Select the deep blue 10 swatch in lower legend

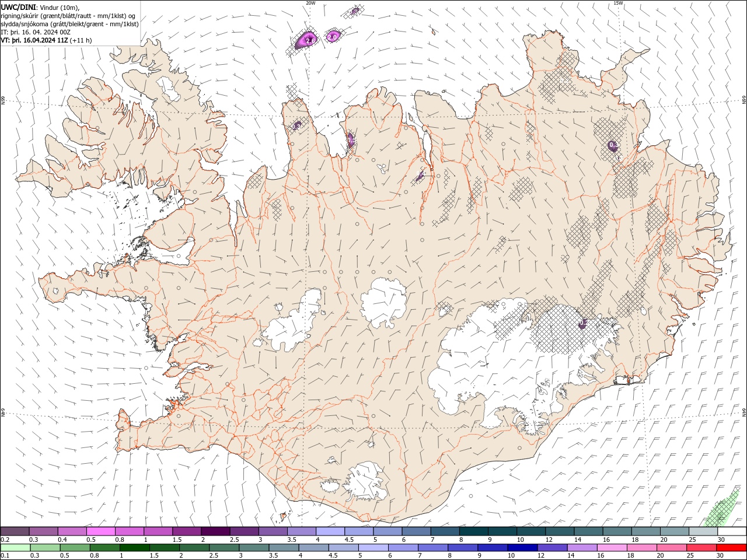[521, 548]
